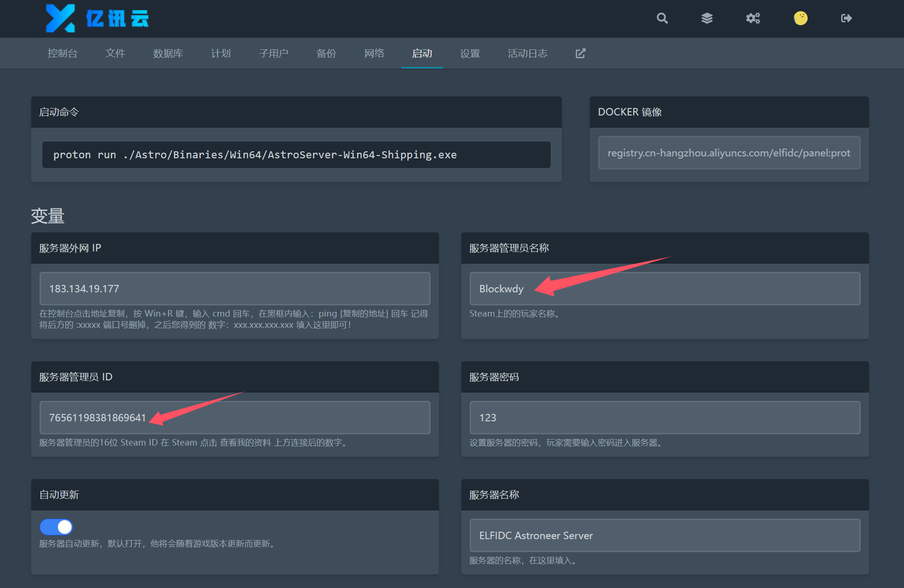This screenshot has width=904, height=588.
Task: Go to the 控制台 tab
Action: tap(62, 54)
